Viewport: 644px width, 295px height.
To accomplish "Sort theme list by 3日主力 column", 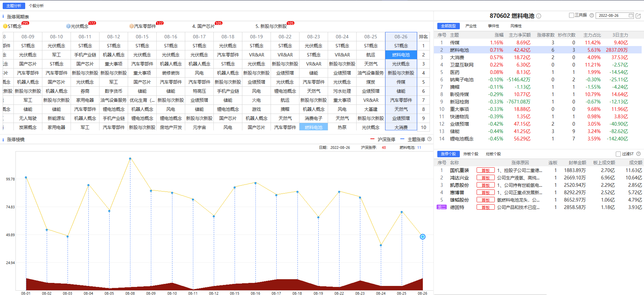I will click(x=620, y=35).
